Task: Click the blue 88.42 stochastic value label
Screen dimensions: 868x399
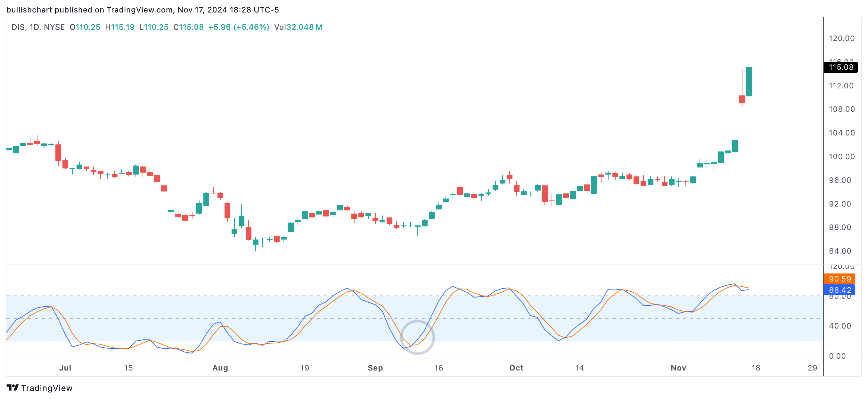Action: [x=839, y=290]
